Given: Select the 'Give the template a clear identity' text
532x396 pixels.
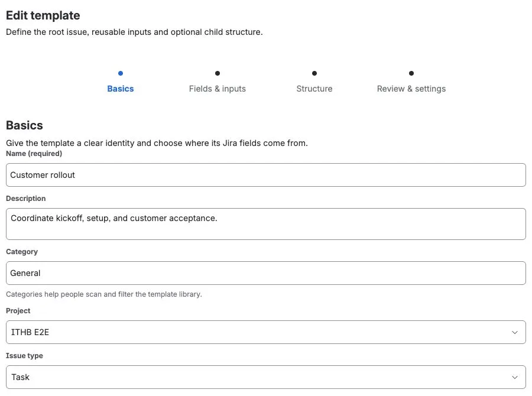Looking at the screenshot, I should point(157,143).
